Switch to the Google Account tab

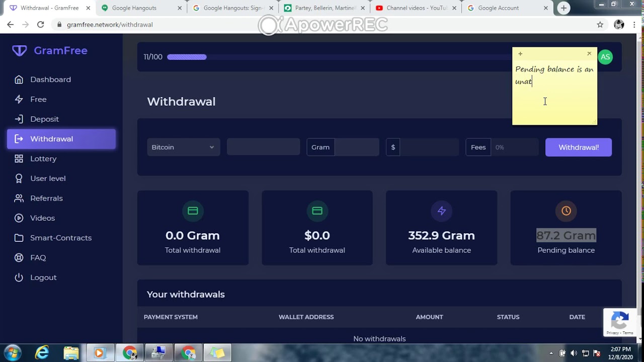pos(507,8)
